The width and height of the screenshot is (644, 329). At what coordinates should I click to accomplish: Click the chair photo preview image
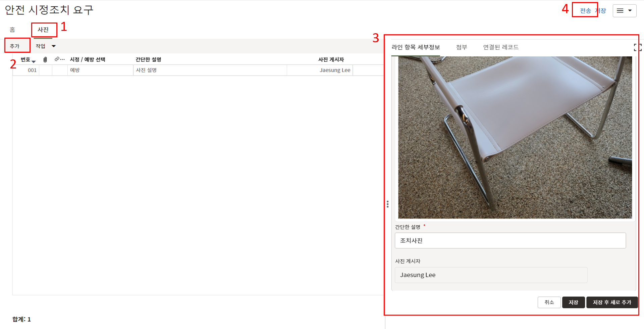(x=515, y=137)
